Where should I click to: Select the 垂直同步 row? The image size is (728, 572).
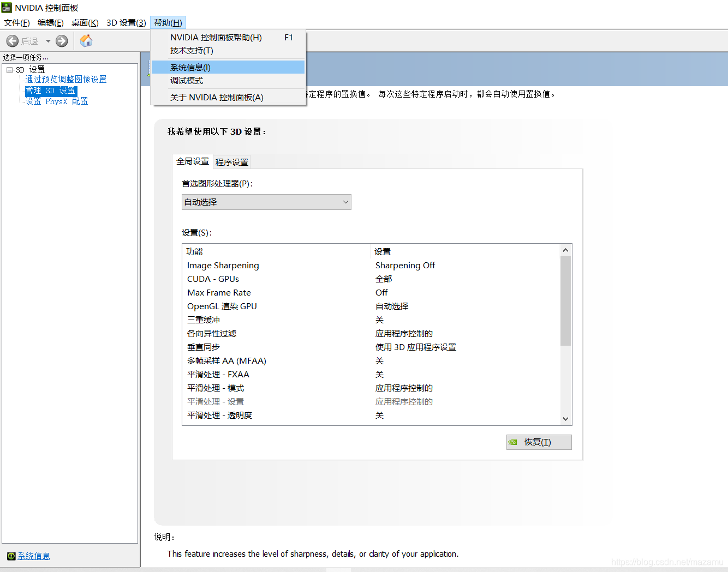371,347
